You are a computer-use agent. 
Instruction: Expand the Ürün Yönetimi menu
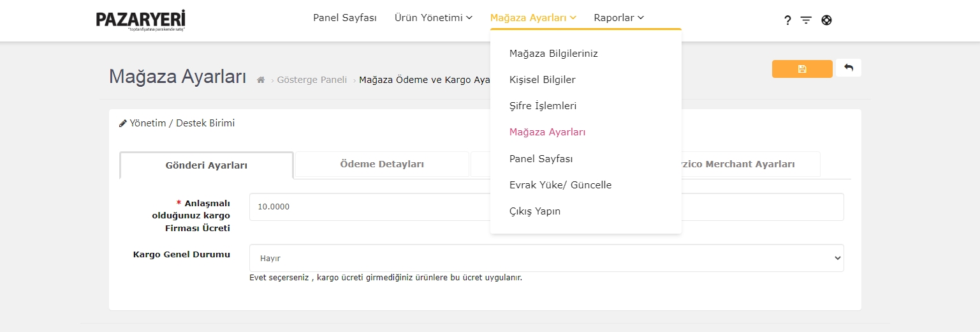[434, 18]
